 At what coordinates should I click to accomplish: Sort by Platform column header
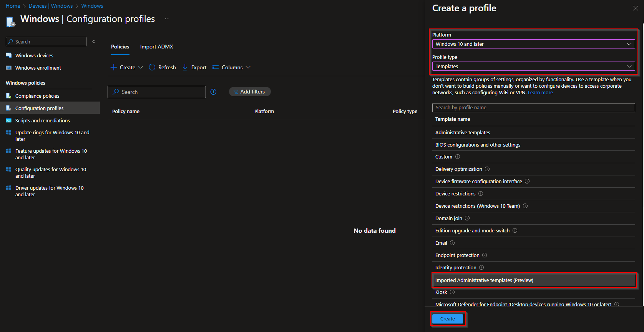click(x=264, y=111)
